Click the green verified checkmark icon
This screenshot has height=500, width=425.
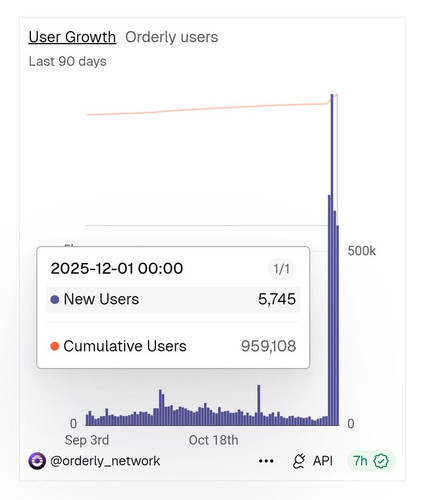pos(381,461)
